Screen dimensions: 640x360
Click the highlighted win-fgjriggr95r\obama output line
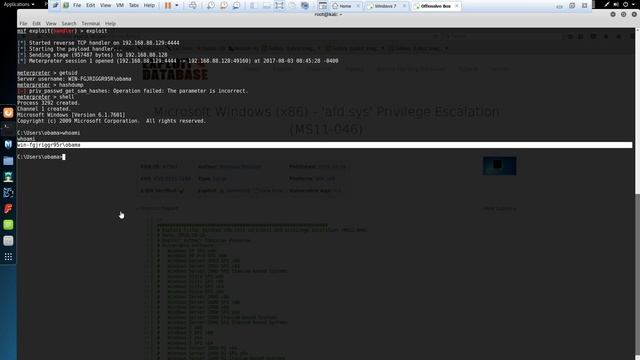coord(324,145)
